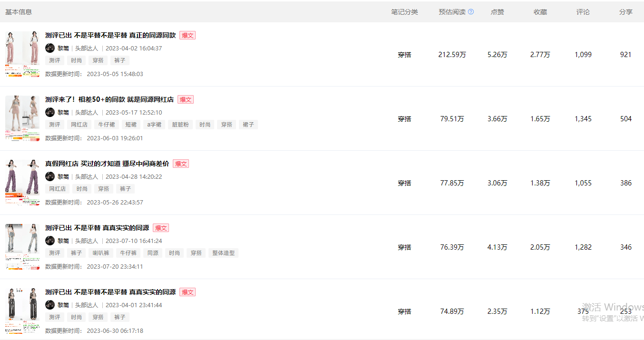
Task: Select the 喇叭裤 tag
Action: [101, 253]
